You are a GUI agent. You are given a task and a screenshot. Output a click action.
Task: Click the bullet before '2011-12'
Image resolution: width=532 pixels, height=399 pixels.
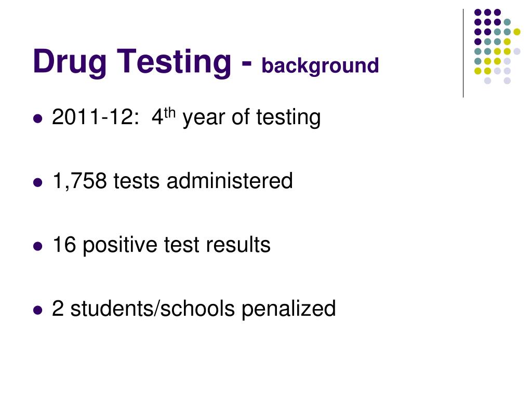[x=38, y=119]
